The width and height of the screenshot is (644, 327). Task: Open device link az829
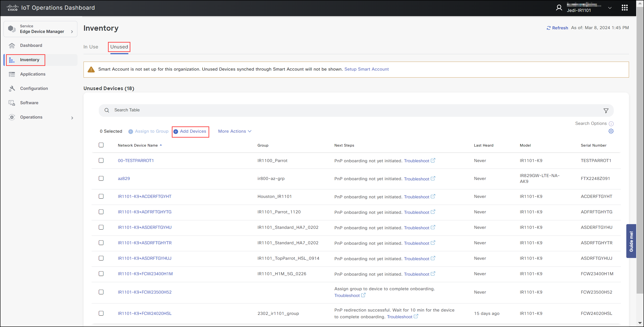[x=124, y=179]
